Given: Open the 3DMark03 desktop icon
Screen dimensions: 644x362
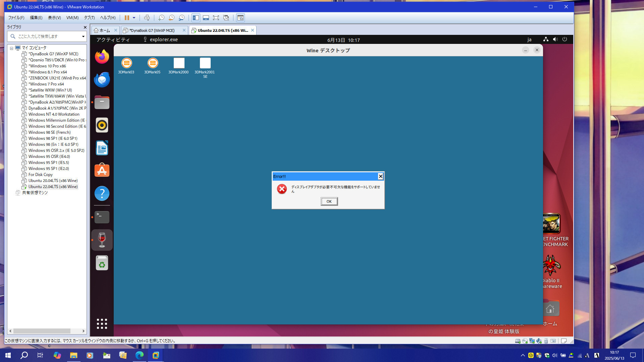Looking at the screenshot, I should coord(126,66).
